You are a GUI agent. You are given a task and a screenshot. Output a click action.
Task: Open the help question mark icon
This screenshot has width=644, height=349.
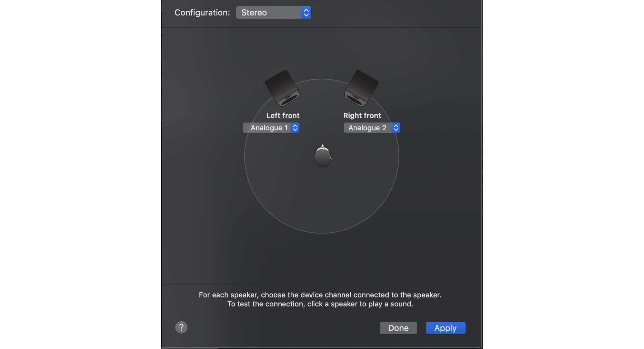182,327
